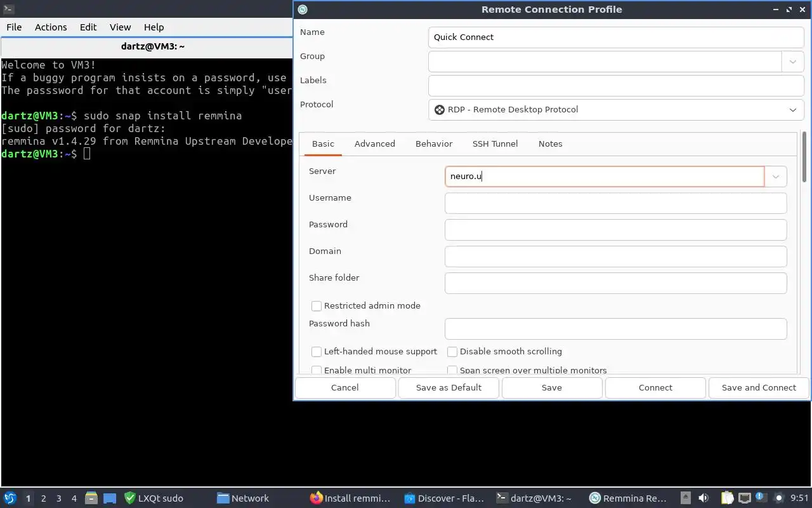
Task: Click the Domain text field
Action: [616, 257]
